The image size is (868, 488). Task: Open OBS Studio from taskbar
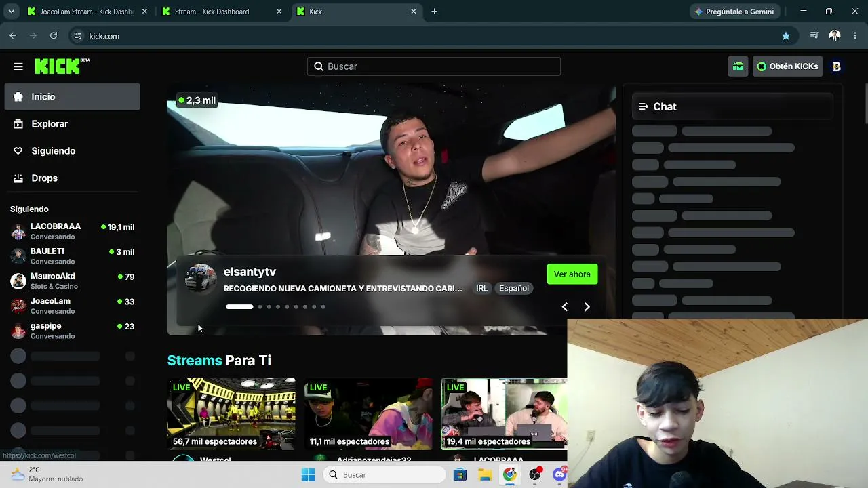(535, 475)
